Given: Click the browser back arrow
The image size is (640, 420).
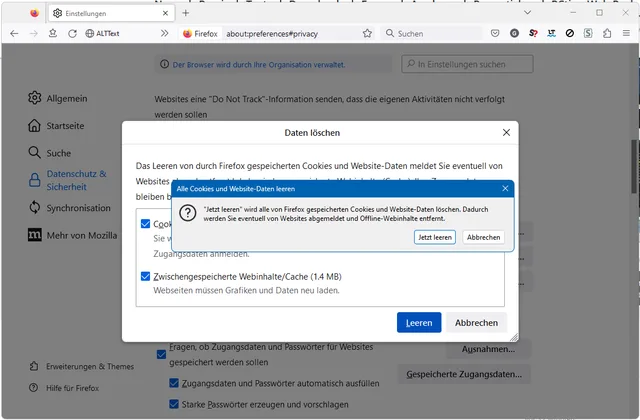Looking at the screenshot, I should pyautogui.click(x=14, y=33).
